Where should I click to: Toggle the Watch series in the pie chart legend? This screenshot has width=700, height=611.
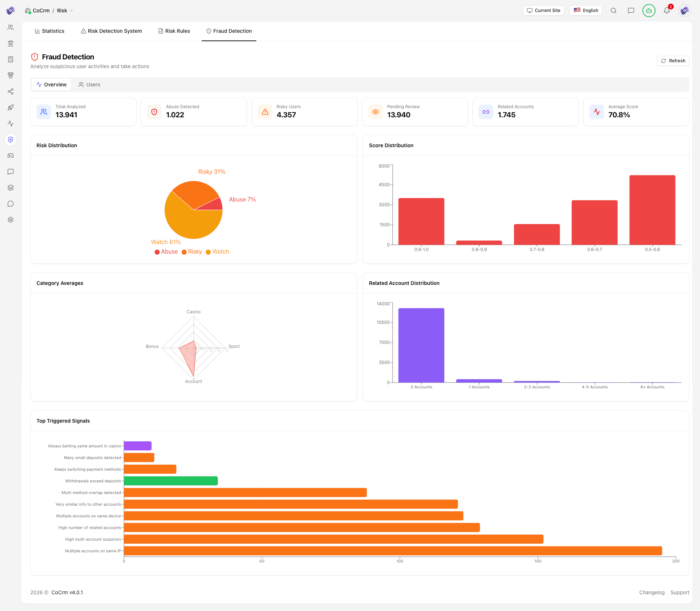[x=217, y=251]
